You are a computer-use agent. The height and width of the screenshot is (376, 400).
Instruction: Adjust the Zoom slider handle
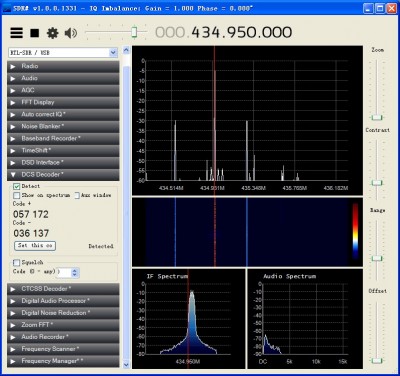pos(377,117)
